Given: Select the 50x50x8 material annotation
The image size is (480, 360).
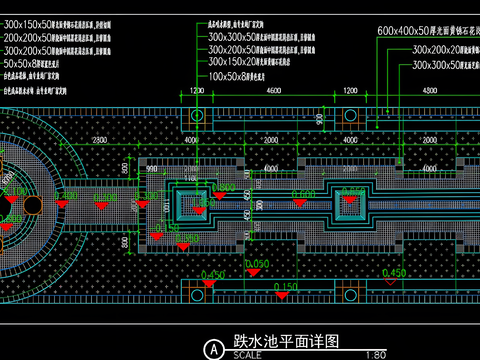Looking at the screenshot, I should [x=31, y=64].
